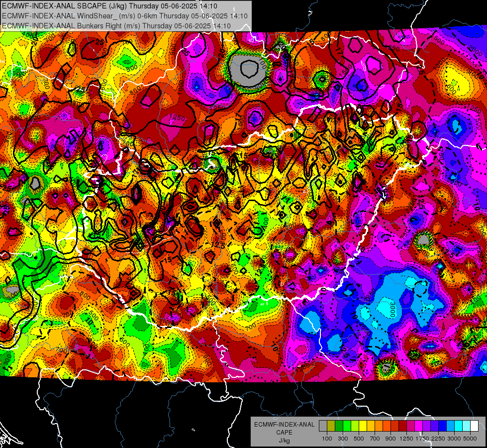Click the dark green legend swatch
The height and width of the screenshot is (448, 487).
click(339, 426)
